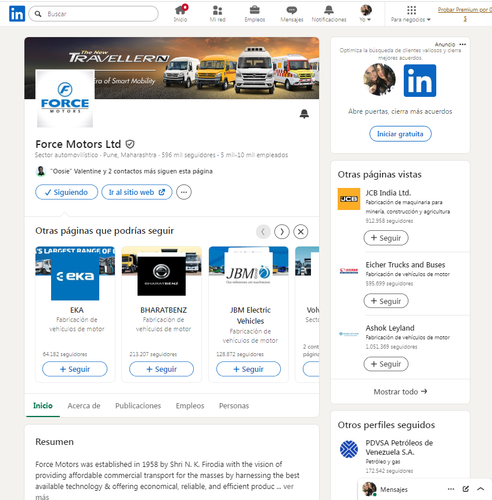Toggle the page notification bell
This screenshot has width=492, height=500.
[304, 114]
